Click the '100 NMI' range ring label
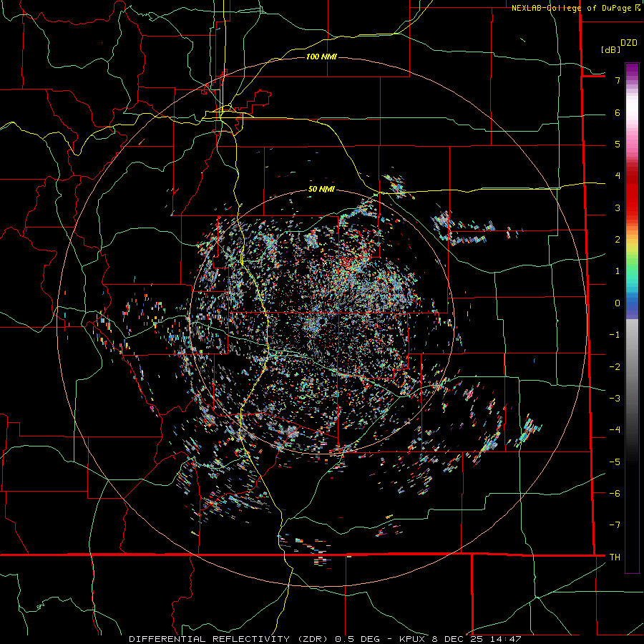The height and width of the screenshot is (644, 644). [x=321, y=57]
